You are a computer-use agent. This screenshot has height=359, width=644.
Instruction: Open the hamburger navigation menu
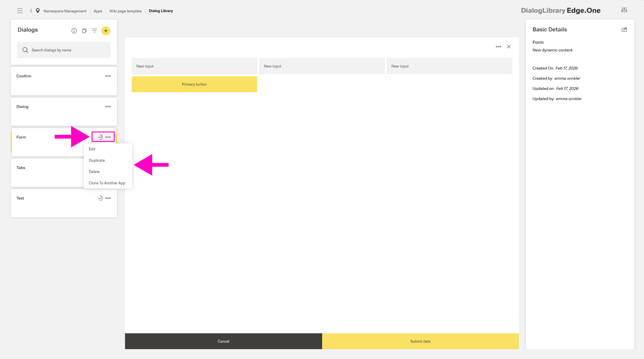click(x=20, y=11)
